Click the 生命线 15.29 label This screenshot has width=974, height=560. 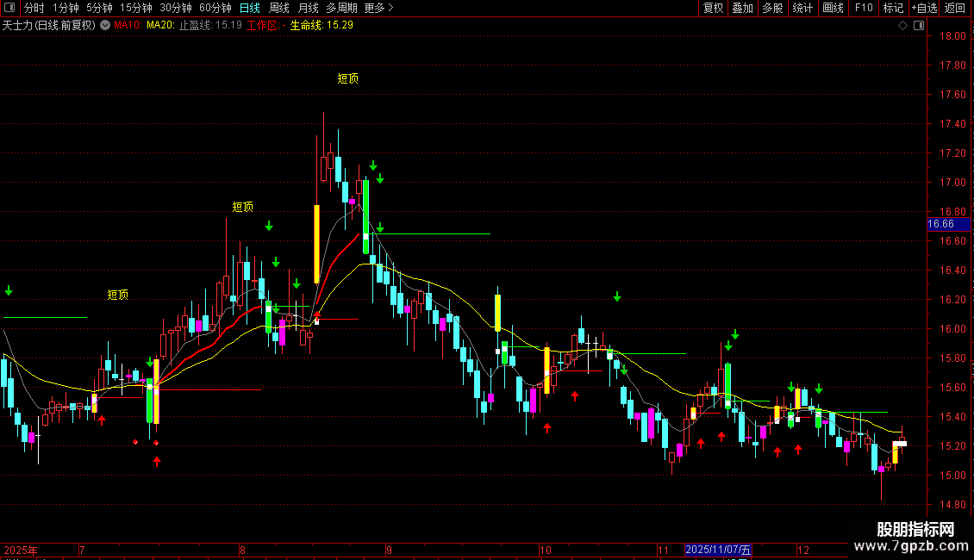pyautogui.click(x=322, y=26)
